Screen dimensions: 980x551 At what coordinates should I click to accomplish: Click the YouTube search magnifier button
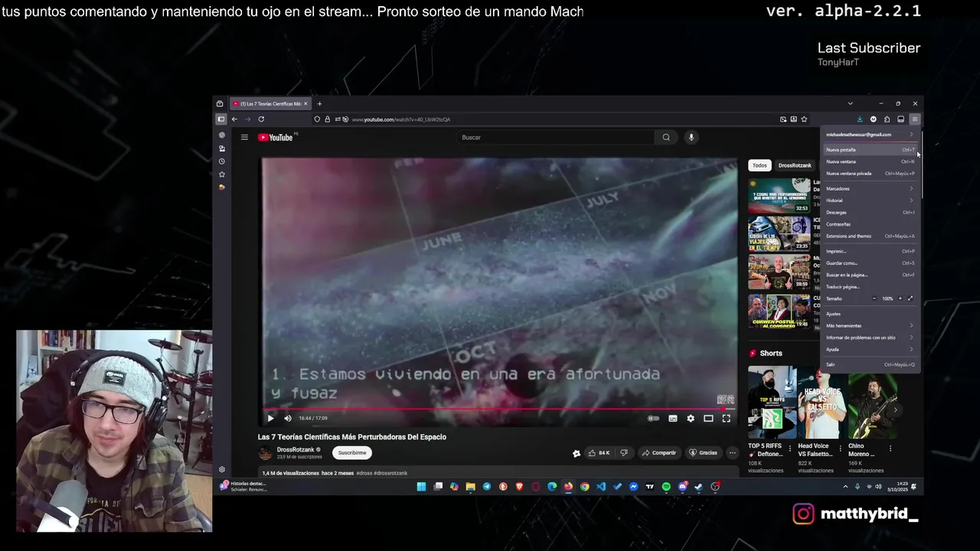(666, 138)
